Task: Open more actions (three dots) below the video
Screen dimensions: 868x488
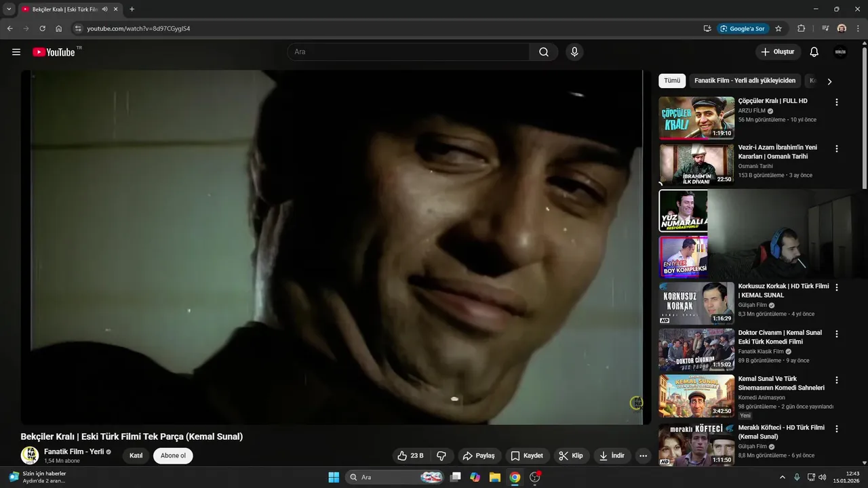Action: [x=644, y=455]
